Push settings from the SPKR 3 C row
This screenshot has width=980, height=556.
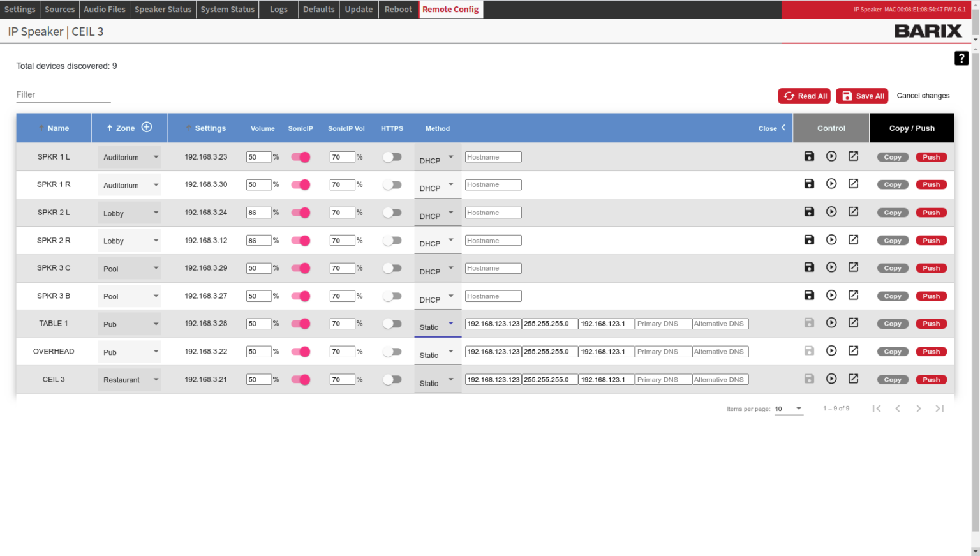[931, 268]
